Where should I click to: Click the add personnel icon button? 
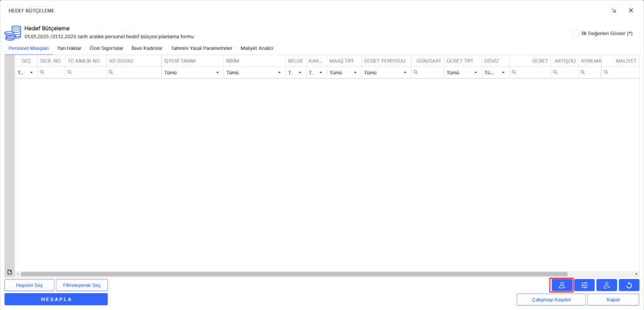point(562,285)
